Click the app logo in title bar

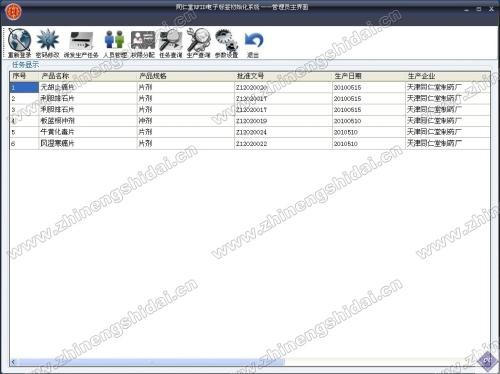[x=13, y=11]
